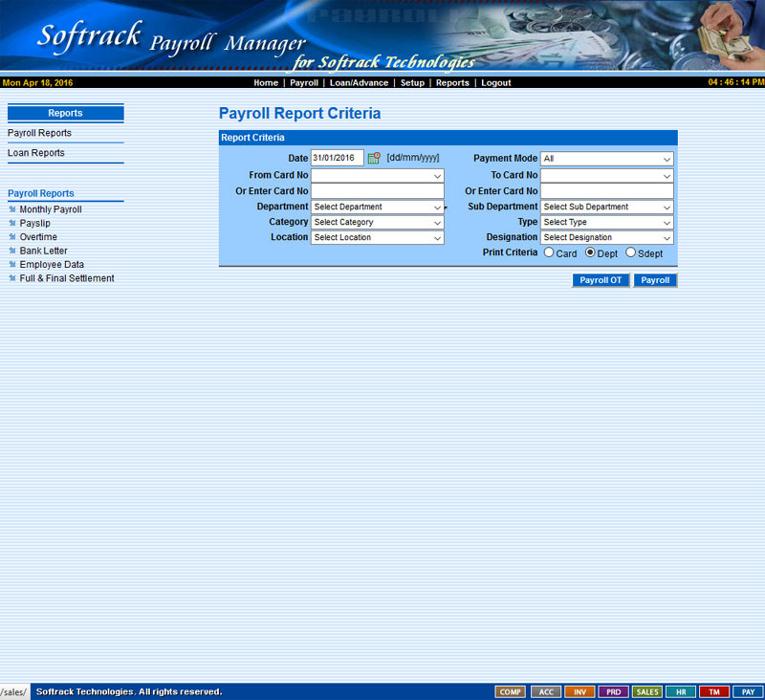The width and height of the screenshot is (765, 700).
Task: Select the Card print criteria radio
Action: [549, 253]
